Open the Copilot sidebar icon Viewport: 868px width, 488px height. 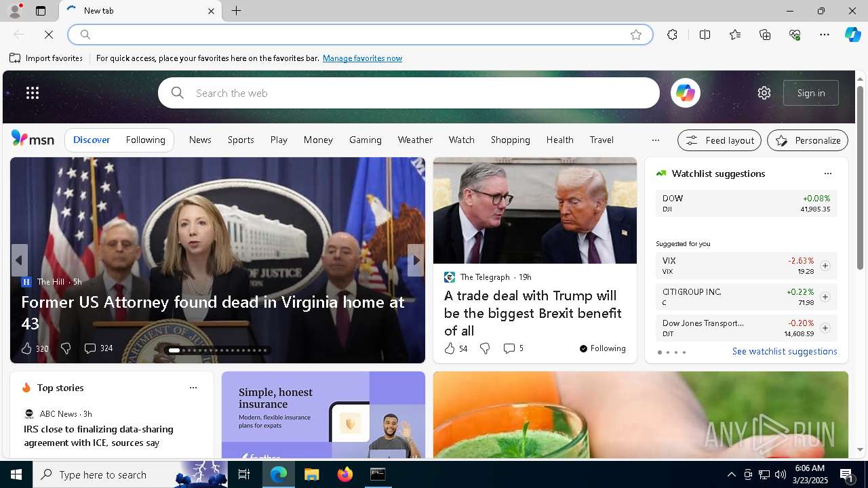[852, 35]
